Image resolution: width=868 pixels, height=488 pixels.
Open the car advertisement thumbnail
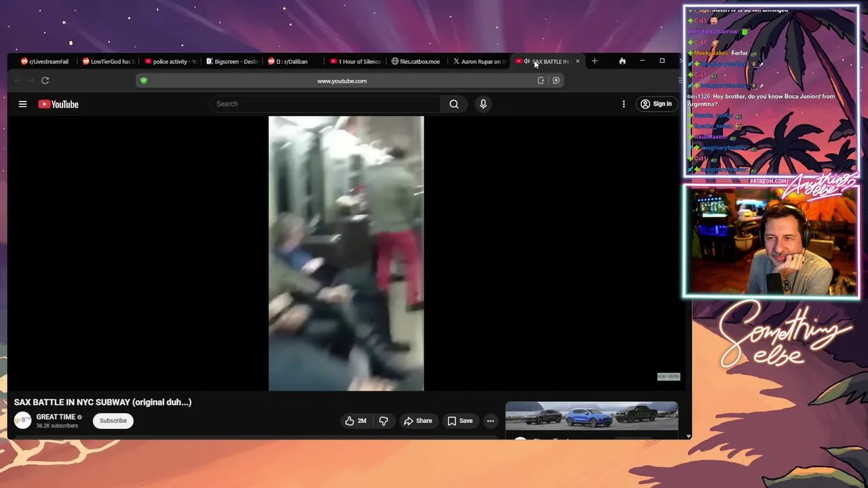coord(591,416)
